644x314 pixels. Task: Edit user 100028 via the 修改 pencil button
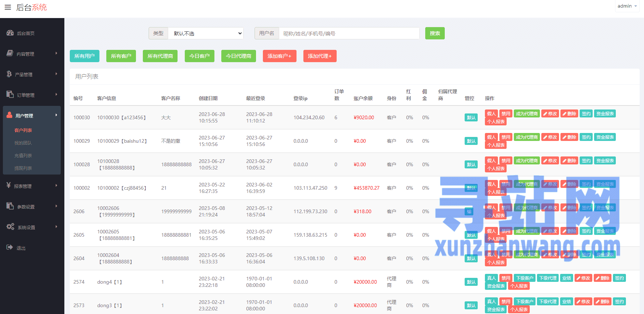[x=550, y=161]
